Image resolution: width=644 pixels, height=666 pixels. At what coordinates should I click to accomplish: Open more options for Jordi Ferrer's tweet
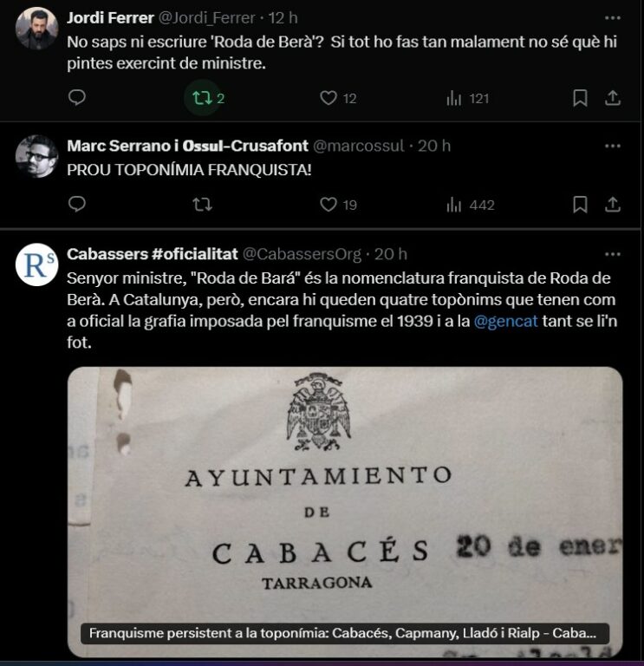tap(612, 18)
